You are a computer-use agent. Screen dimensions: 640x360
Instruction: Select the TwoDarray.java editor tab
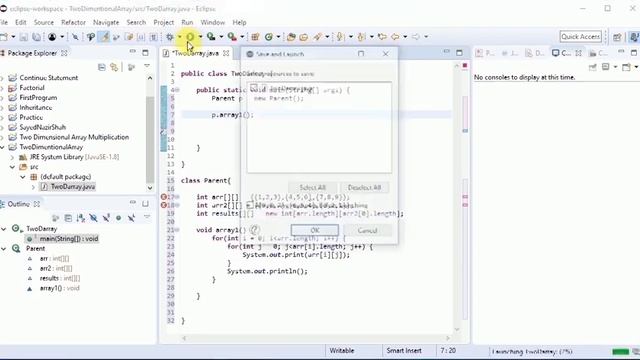coord(196,53)
